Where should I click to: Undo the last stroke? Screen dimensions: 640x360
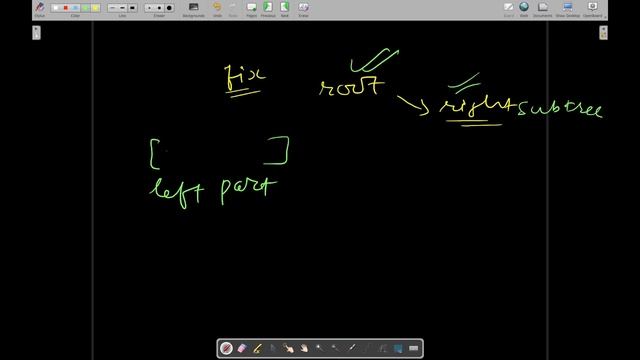coord(217,9)
